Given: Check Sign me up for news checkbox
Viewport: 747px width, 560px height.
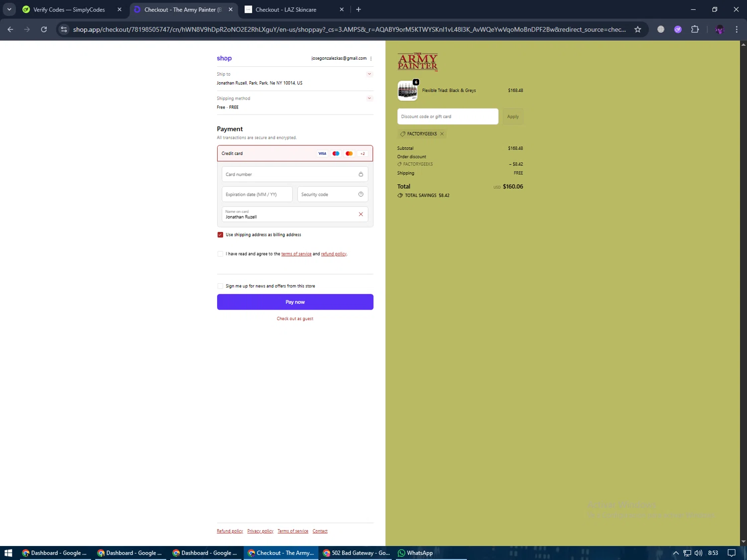Looking at the screenshot, I should 220,286.
